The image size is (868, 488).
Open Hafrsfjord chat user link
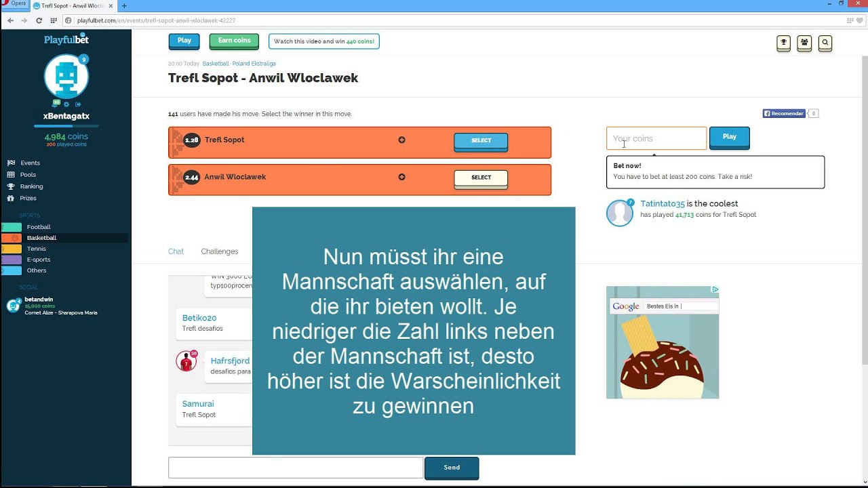(x=230, y=361)
